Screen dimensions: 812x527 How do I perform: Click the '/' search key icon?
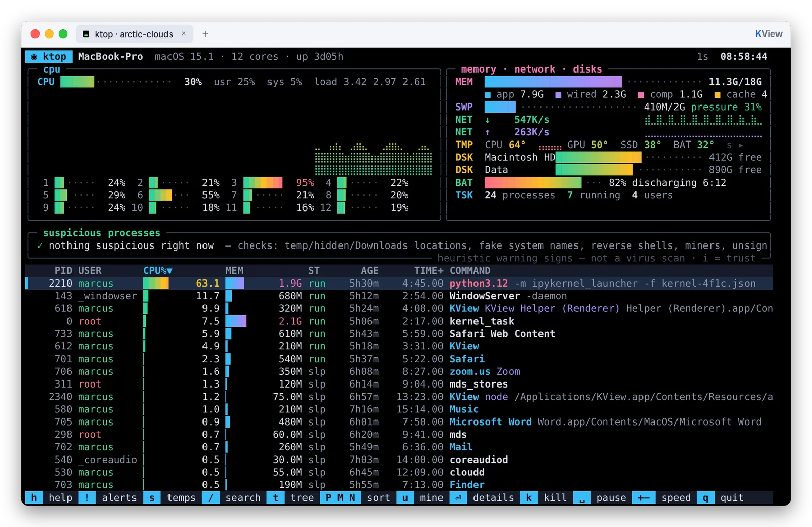(x=211, y=498)
